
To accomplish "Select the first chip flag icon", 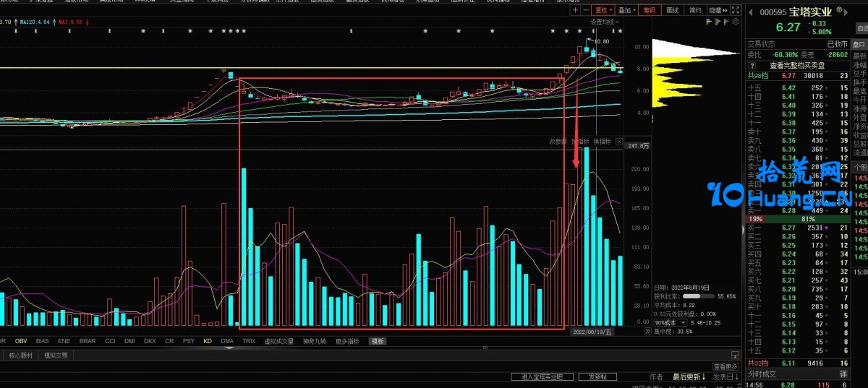I will pyautogui.click(x=709, y=22).
